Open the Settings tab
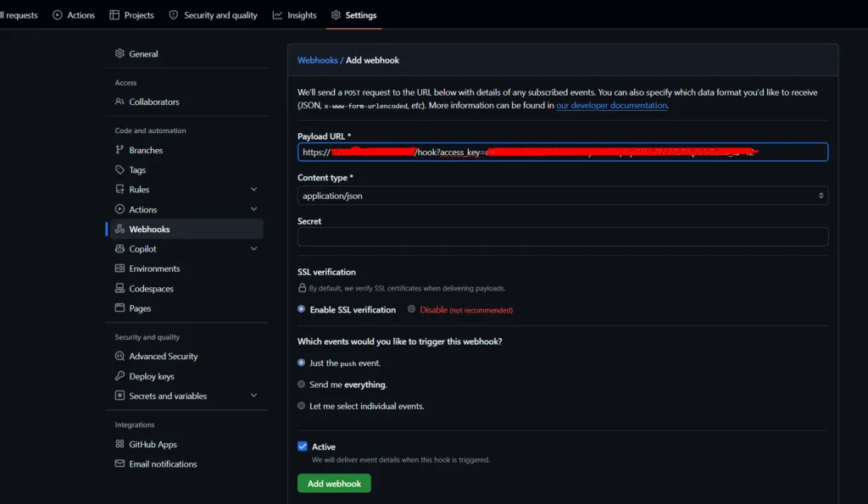868x504 pixels. tap(353, 15)
